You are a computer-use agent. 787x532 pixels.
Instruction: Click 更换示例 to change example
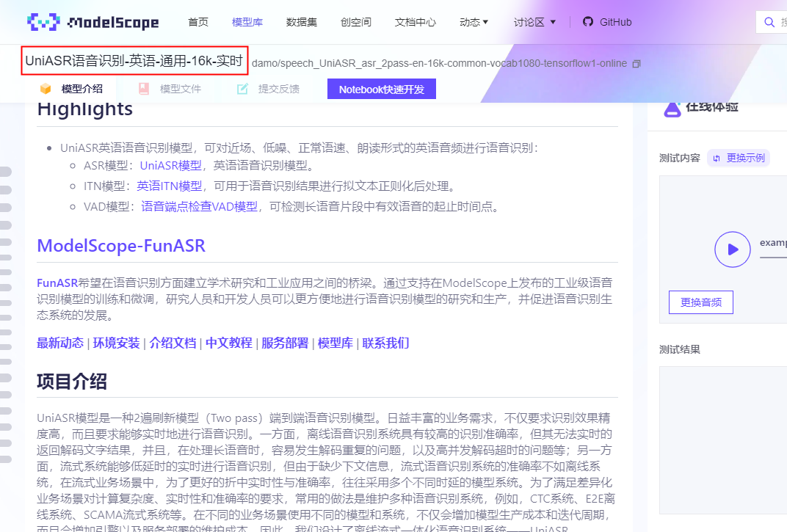(739, 158)
